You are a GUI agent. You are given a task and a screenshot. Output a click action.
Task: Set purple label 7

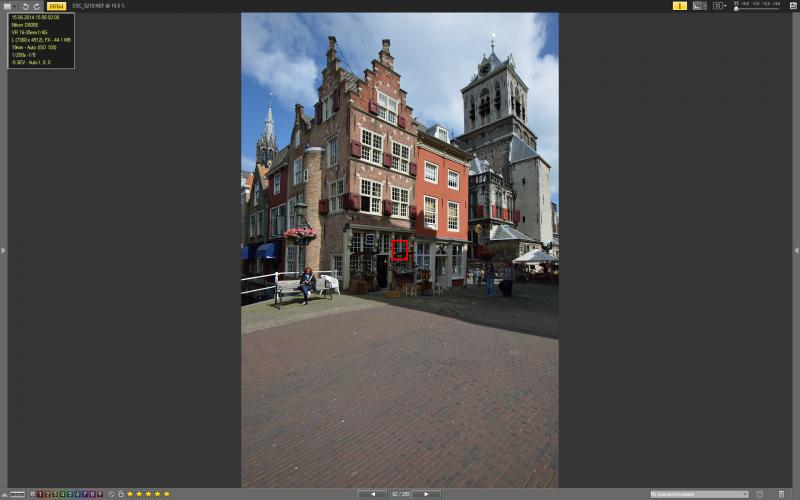(x=85, y=494)
